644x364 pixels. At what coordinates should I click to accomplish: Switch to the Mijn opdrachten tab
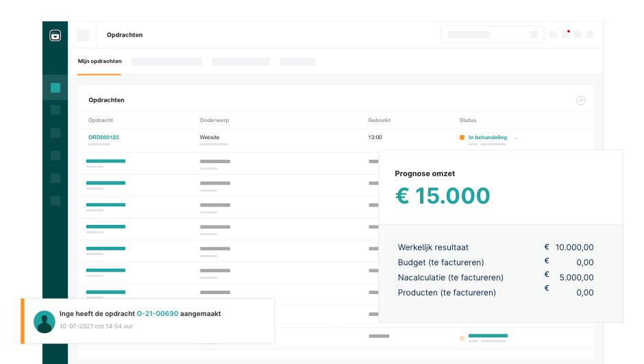pos(99,61)
